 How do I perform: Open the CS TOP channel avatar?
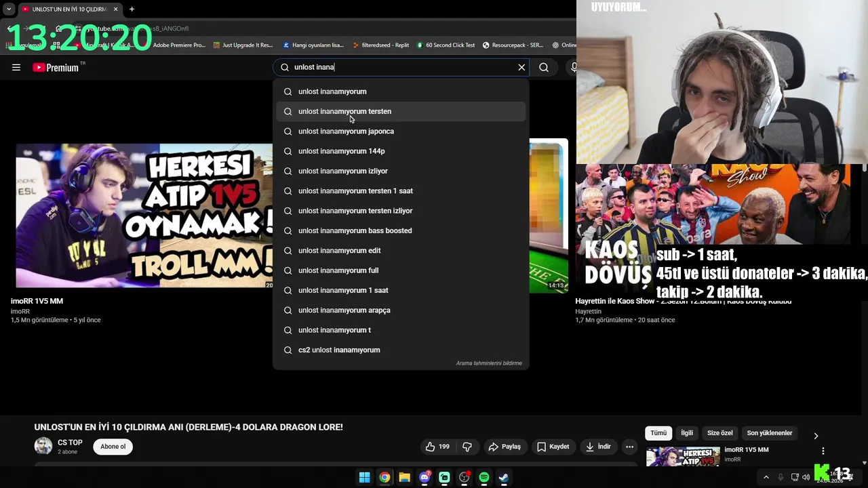[43, 446]
